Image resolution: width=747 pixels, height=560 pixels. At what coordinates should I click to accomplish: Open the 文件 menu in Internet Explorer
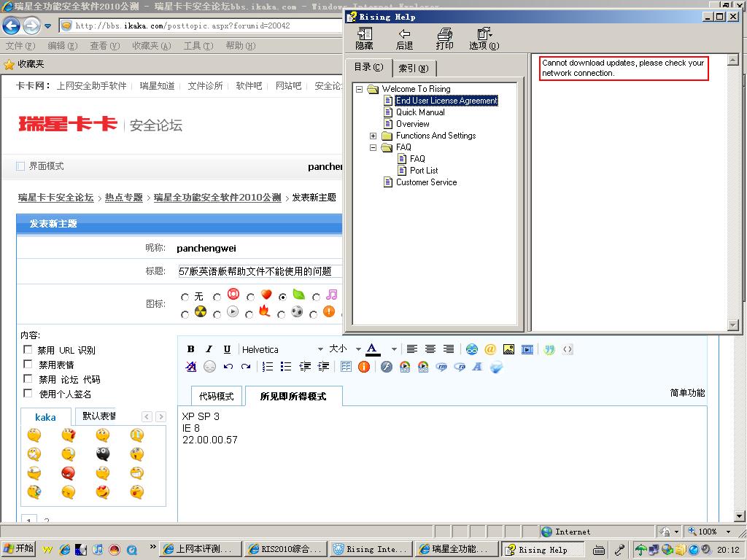(20, 46)
